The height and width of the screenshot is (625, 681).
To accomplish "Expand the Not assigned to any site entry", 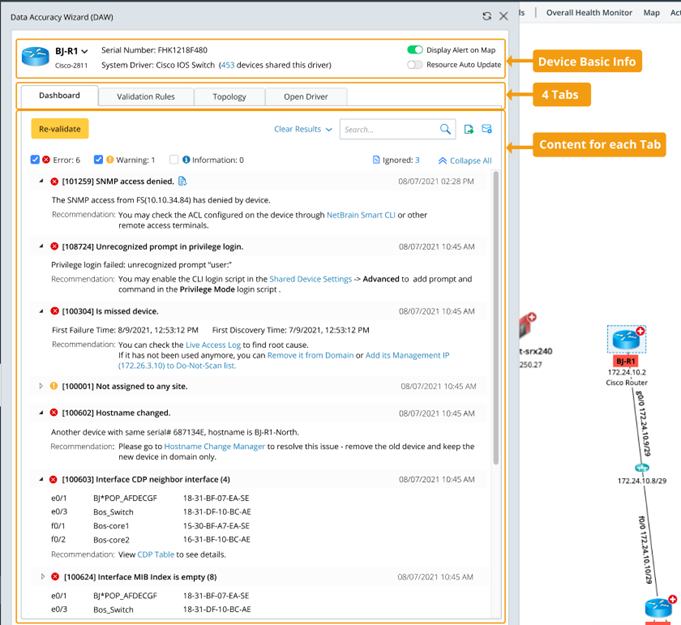I will (41, 386).
